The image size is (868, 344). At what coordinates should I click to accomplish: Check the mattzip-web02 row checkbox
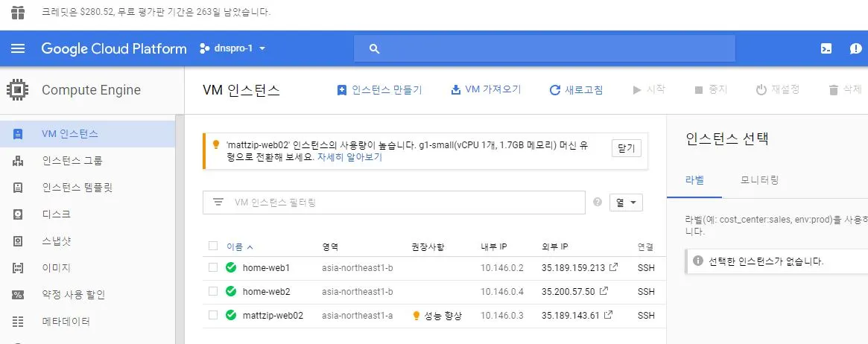click(213, 315)
